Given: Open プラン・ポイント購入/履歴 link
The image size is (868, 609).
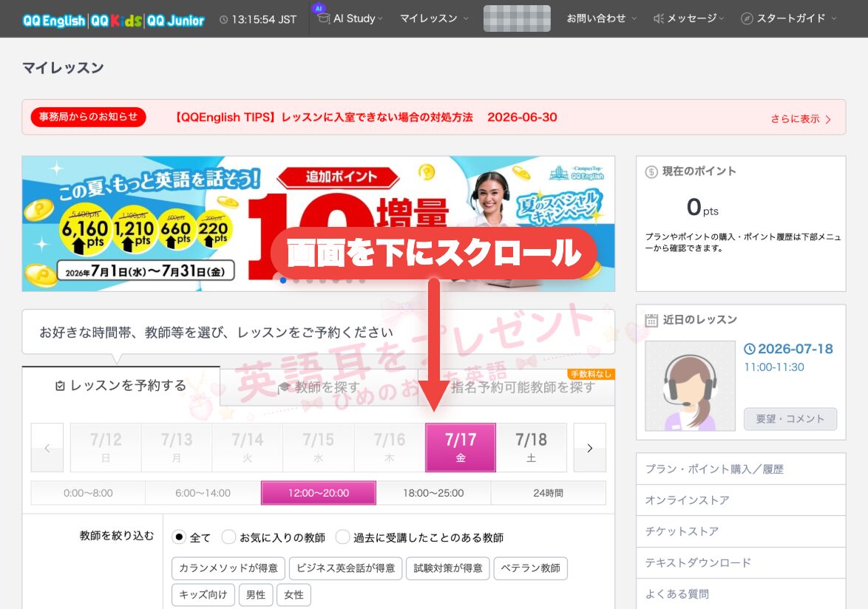Looking at the screenshot, I should 741,469.
